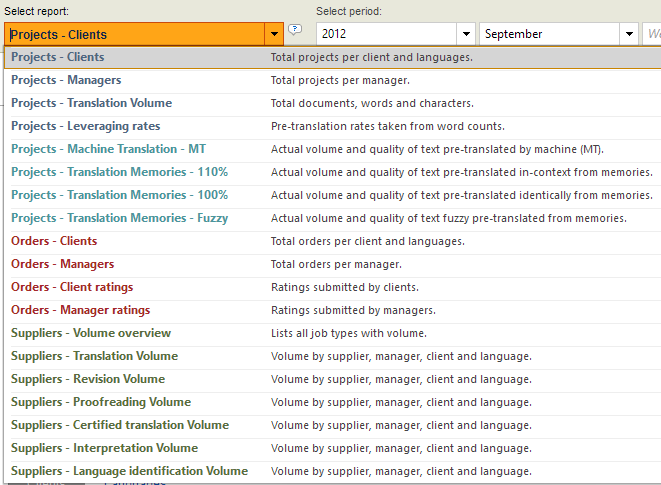Pick Projects - Machine Translation - MT

[x=108, y=149]
